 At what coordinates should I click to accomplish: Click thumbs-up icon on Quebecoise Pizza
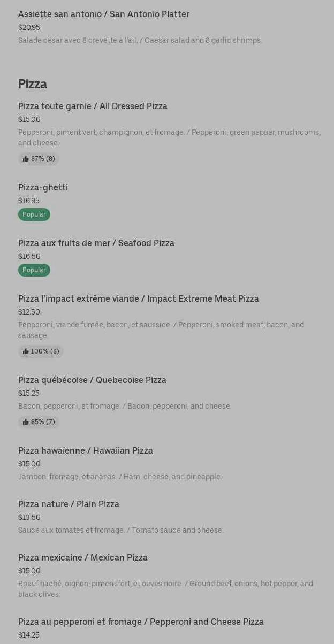pyautogui.click(x=26, y=422)
